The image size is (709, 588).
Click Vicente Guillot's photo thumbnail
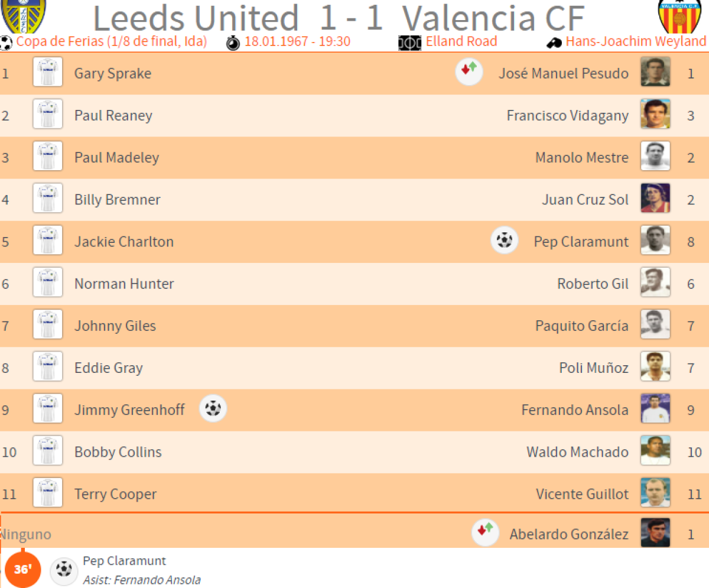655,493
